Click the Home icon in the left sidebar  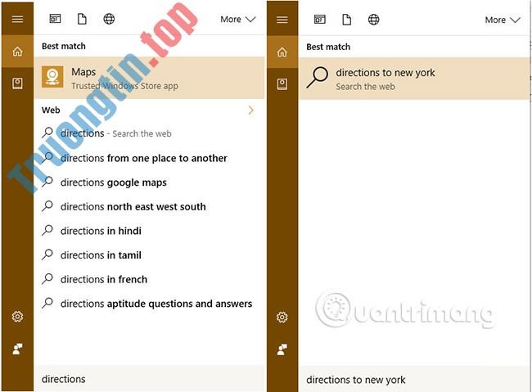pyautogui.click(x=17, y=52)
